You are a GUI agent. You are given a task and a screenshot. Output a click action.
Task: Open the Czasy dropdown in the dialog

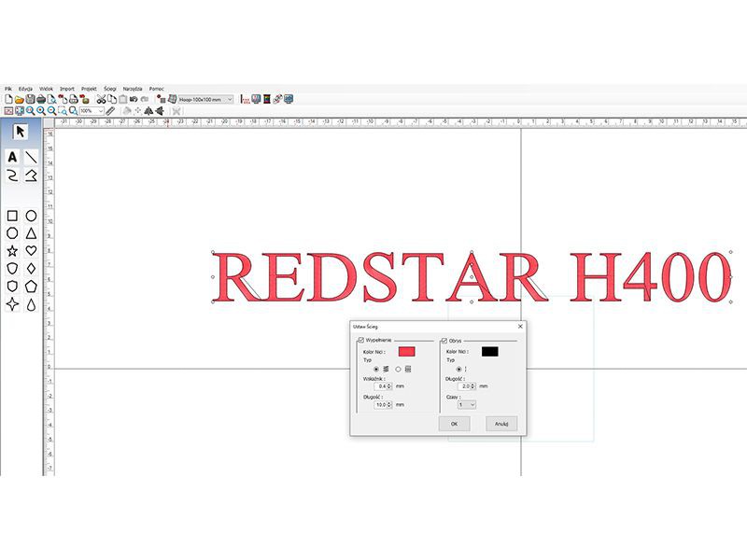tap(467, 404)
